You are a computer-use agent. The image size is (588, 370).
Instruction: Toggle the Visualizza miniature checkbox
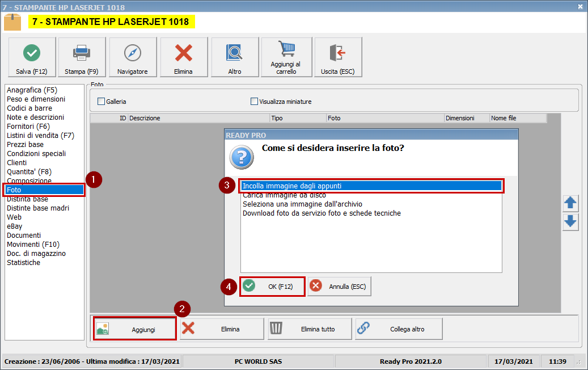254,102
